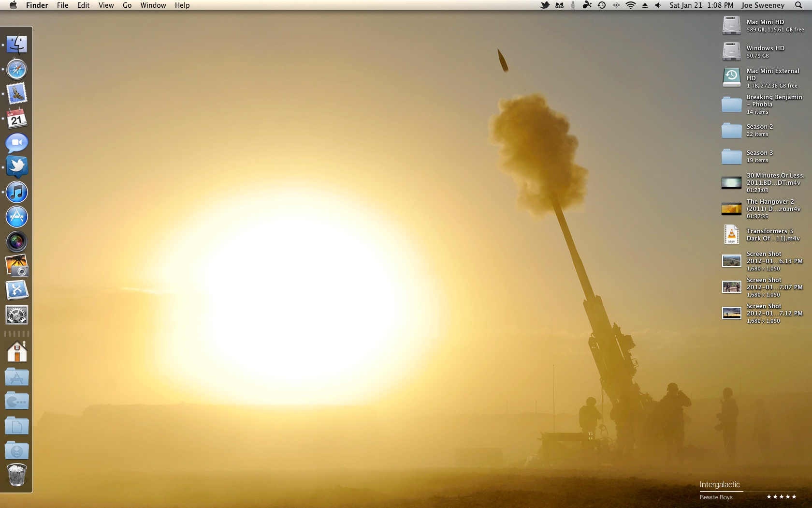Open Finder from the dock
The width and height of the screenshot is (812, 508).
(x=17, y=45)
